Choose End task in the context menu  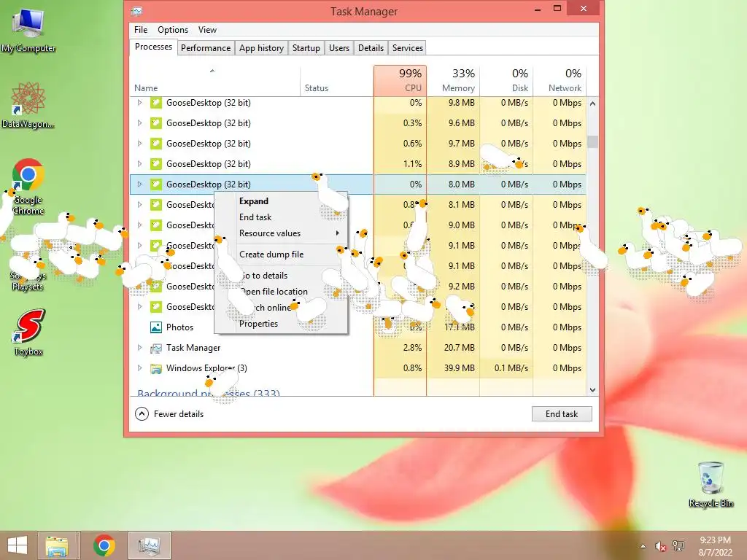(281, 217)
